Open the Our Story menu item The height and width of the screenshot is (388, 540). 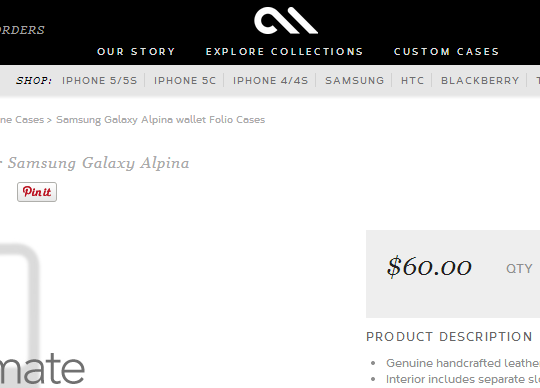tap(136, 52)
